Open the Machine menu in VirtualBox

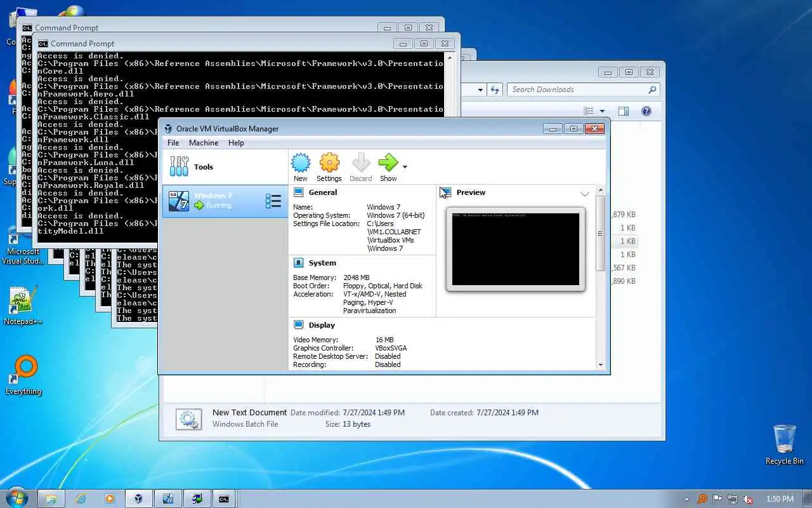tap(204, 143)
